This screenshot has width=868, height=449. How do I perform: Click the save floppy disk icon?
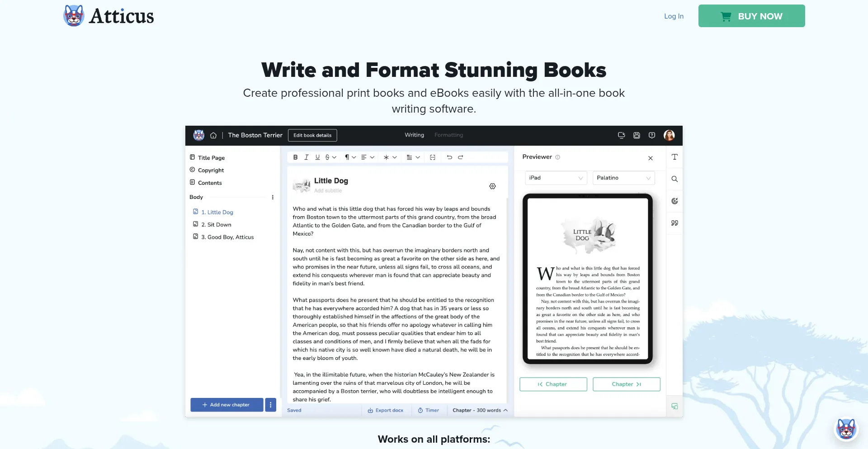[x=637, y=135]
